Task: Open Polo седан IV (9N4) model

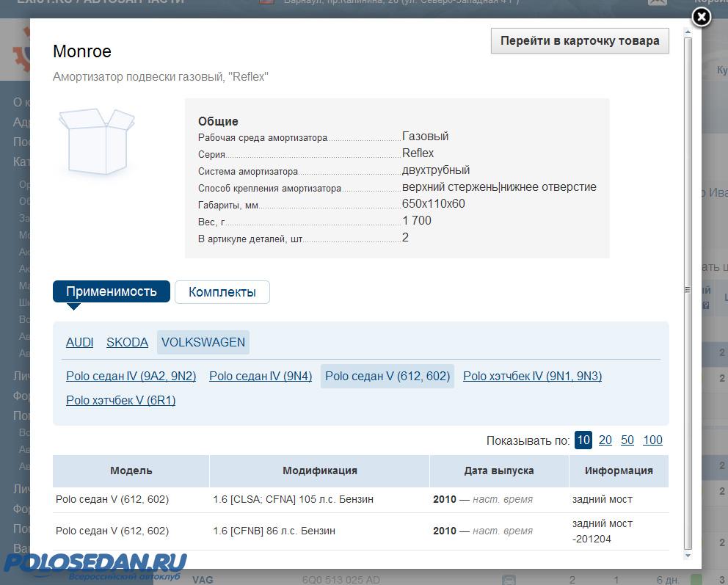Action: pos(261,376)
